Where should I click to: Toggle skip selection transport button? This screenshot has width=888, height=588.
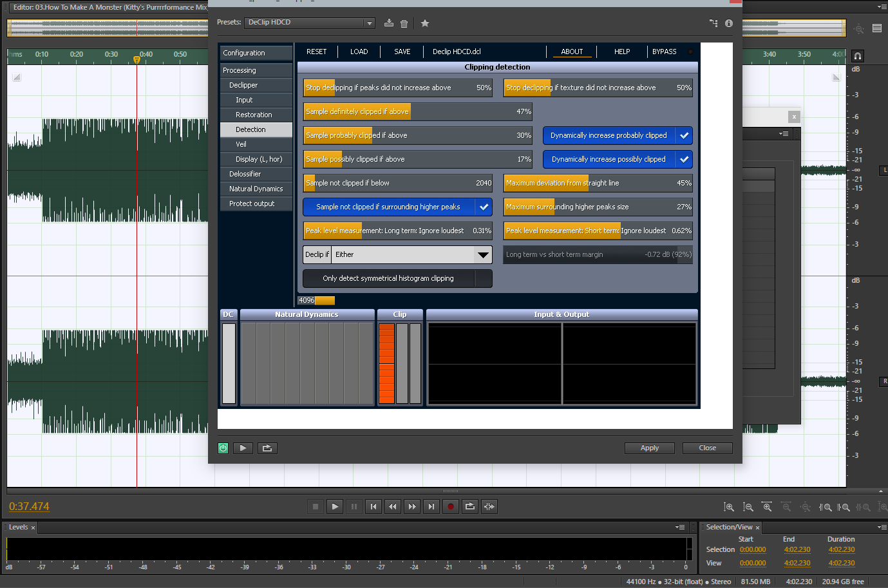click(x=489, y=507)
